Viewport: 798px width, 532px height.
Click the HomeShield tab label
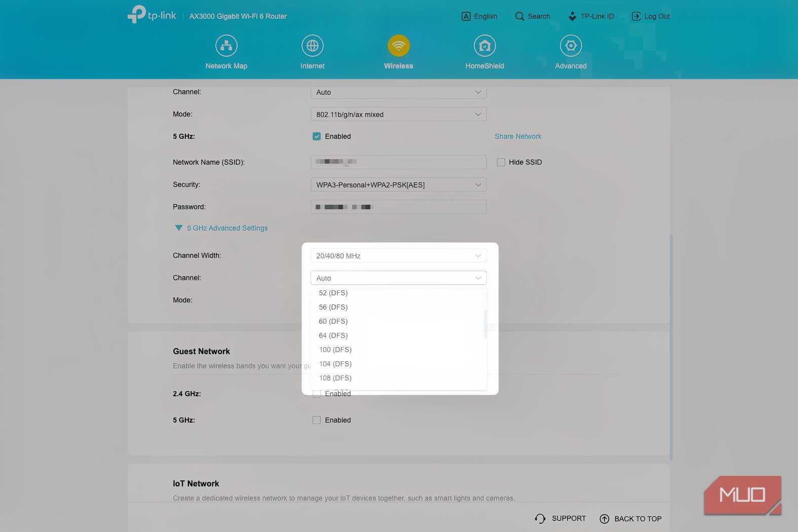485,66
